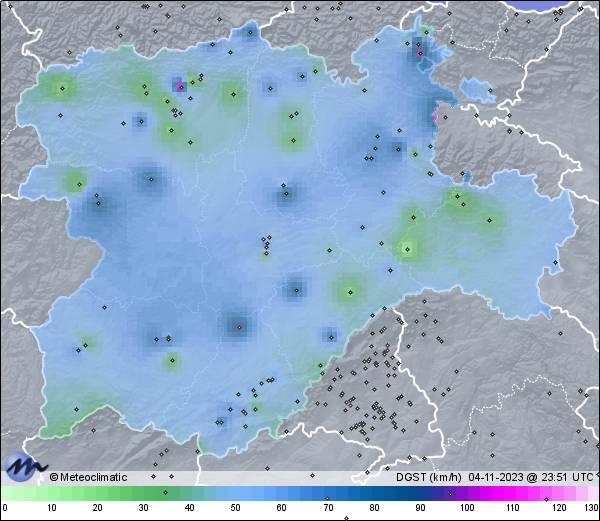Screen dimensions: 600x521
Task: Click the legend value 60
Action: point(282,508)
